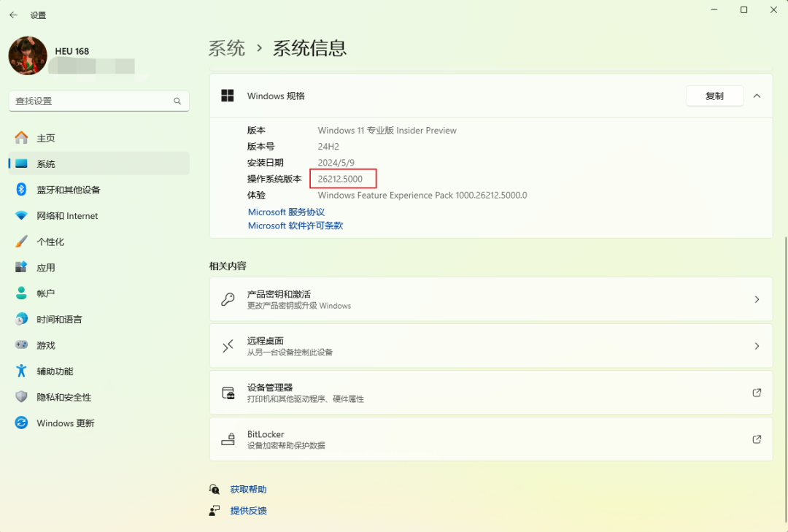Image resolution: width=788 pixels, height=532 pixels.
Task: Click the paintbrush icon for 个性化
Action: (21, 242)
